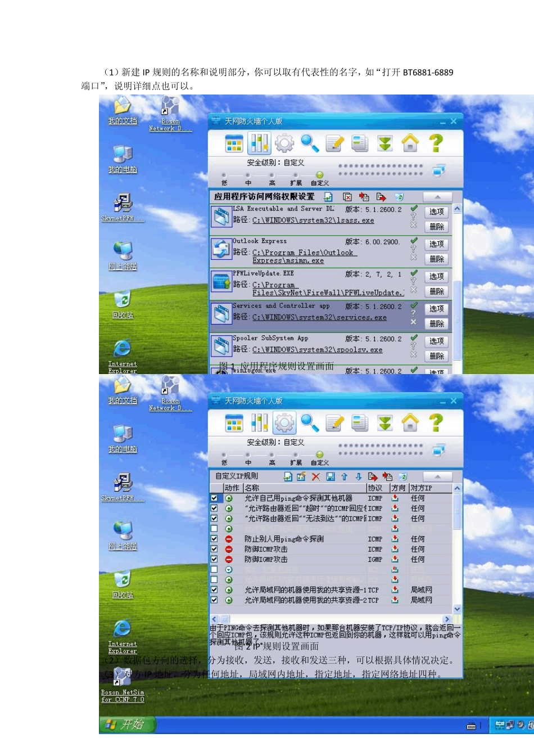Click the red X delete icon in 自定义IP规则 toolbar

(x=316, y=476)
